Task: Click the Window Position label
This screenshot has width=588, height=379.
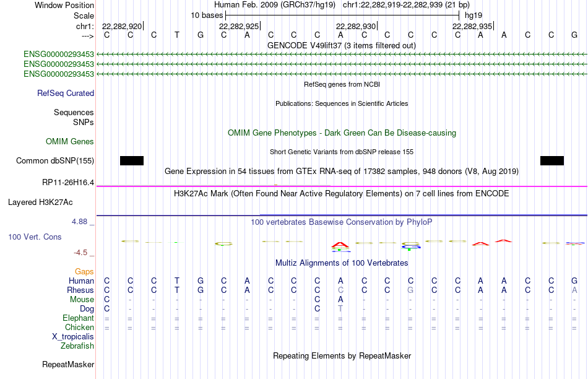Action: click(x=64, y=5)
